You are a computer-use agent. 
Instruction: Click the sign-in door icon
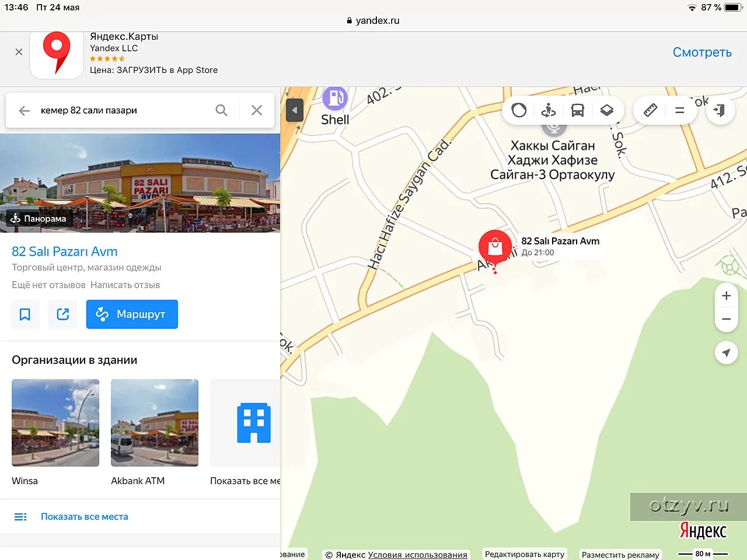[720, 110]
